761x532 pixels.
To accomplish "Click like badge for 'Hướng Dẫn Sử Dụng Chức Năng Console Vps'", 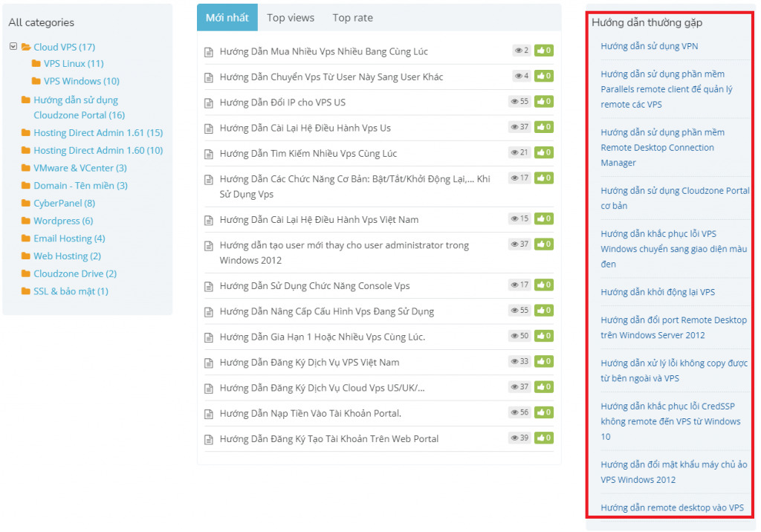I will tap(544, 285).
